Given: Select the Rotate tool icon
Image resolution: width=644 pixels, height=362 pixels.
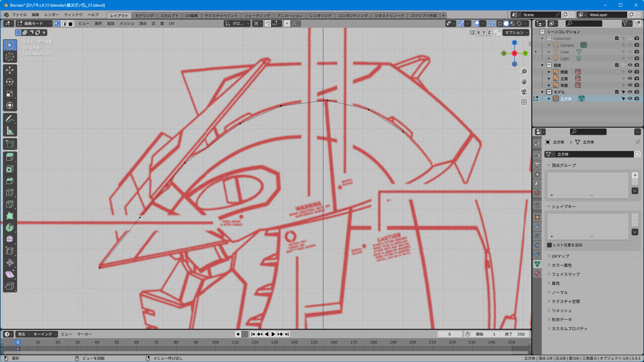Looking at the screenshot, I should pos(10,82).
